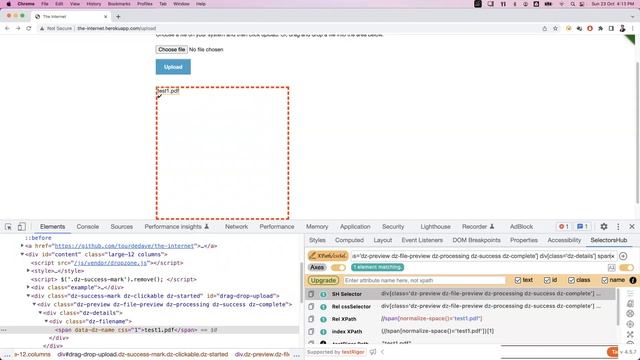Expand the div class example node
Viewport: 640px width, 360px height.
tap(28, 287)
